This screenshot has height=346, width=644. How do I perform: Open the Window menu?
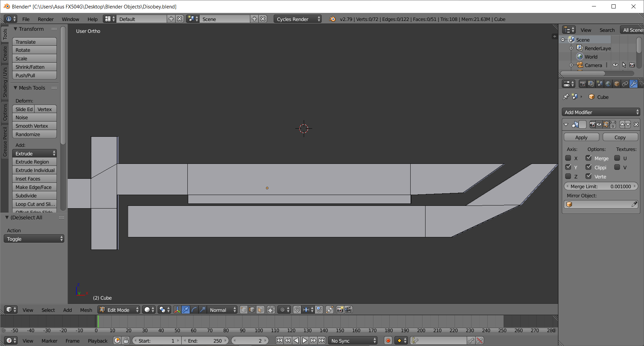(x=70, y=19)
